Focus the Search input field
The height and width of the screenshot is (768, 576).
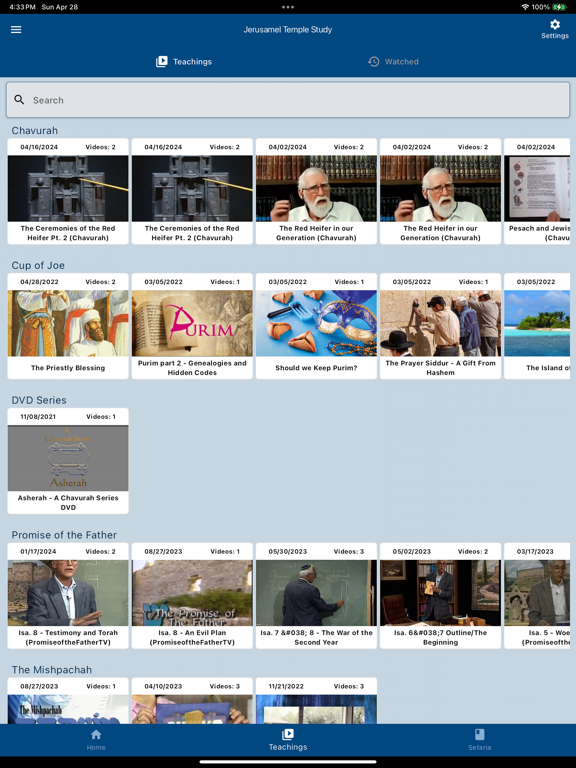click(288, 100)
